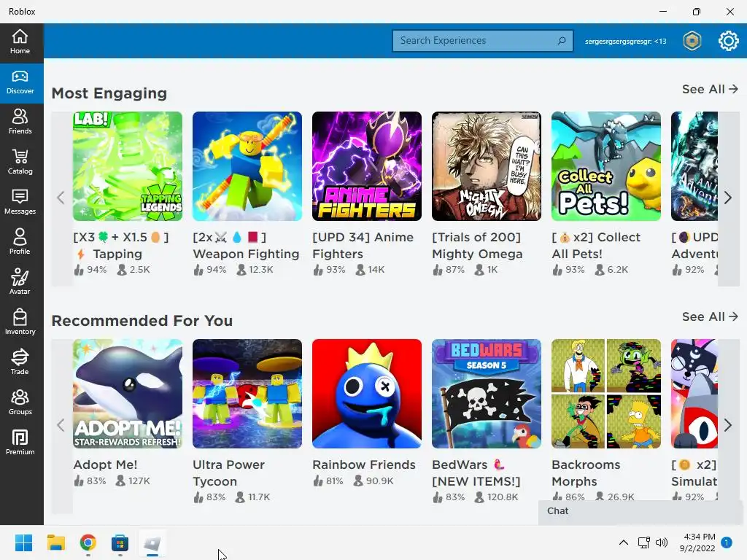The width and height of the screenshot is (747, 560).
Task: Show next Recommended For You games
Action: pos(728,425)
